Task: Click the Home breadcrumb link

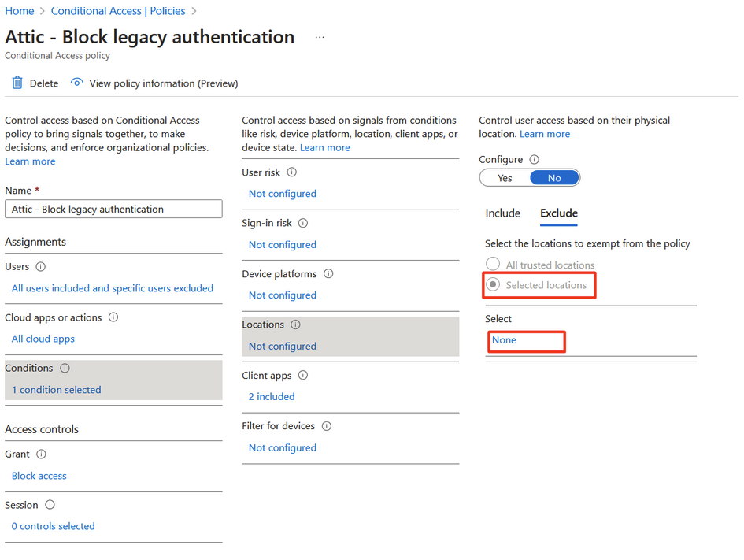Action: [x=20, y=11]
